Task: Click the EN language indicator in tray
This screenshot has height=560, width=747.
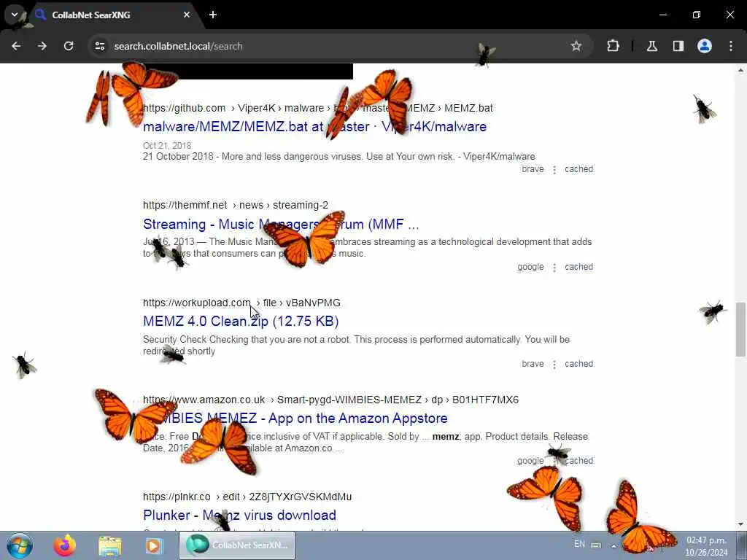Action: tap(579, 544)
